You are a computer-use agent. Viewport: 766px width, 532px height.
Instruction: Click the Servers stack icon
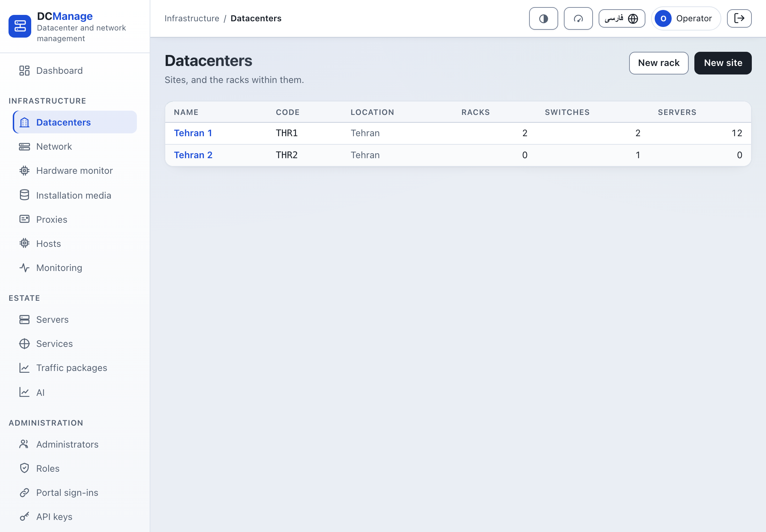24,320
